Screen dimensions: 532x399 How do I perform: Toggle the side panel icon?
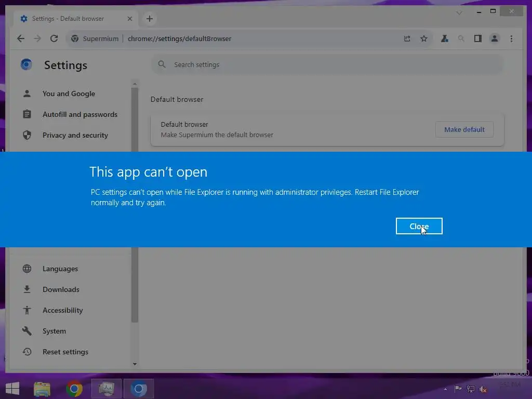478,38
